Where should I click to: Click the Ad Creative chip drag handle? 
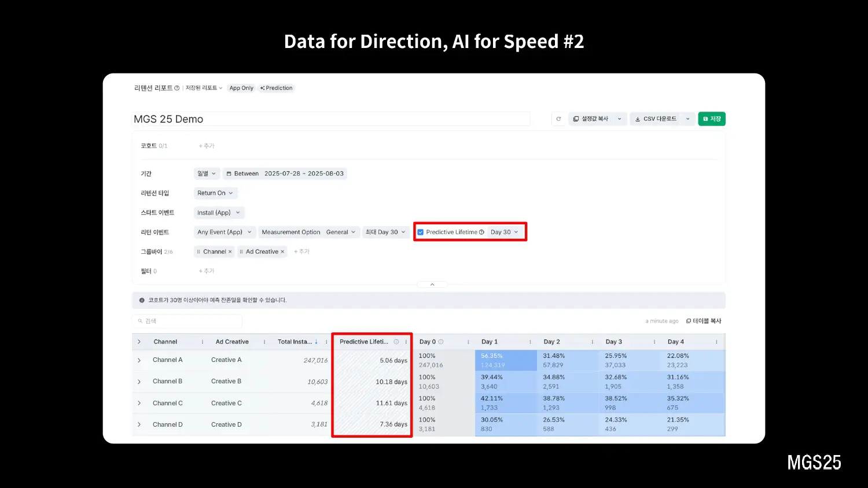pos(241,252)
